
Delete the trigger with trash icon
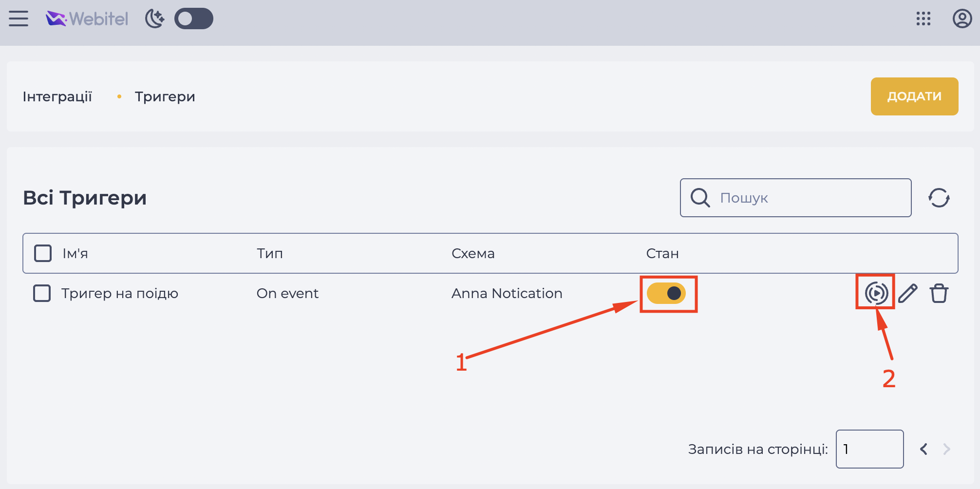939,293
